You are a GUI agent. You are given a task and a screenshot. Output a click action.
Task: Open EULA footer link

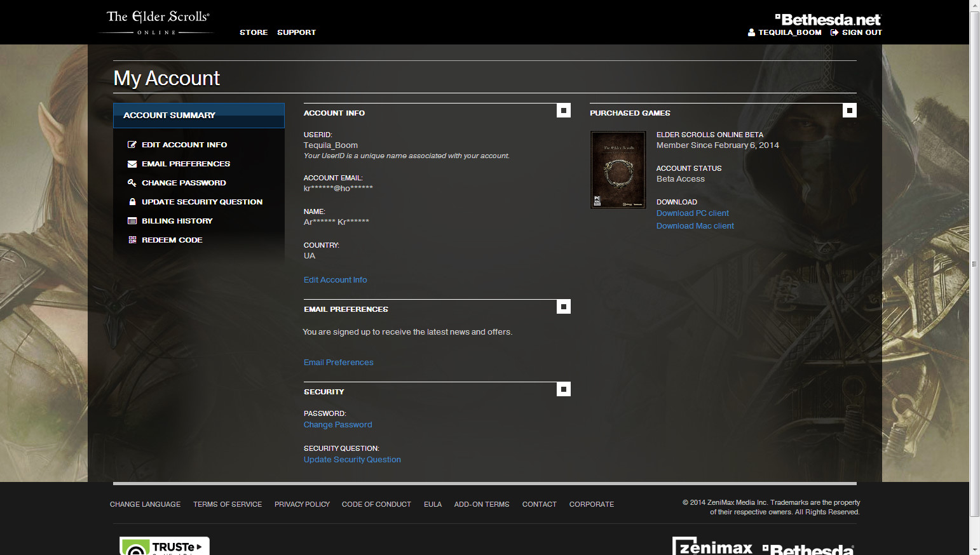(433, 504)
